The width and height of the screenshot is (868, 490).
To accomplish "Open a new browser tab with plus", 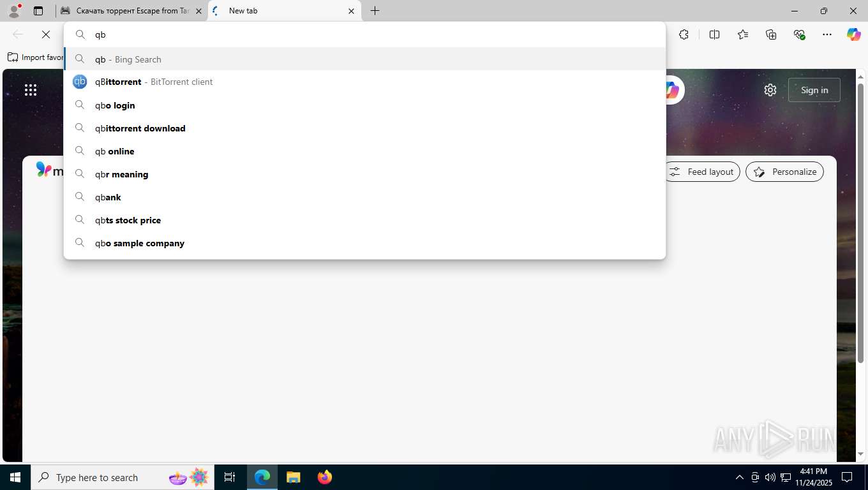I will (375, 11).
